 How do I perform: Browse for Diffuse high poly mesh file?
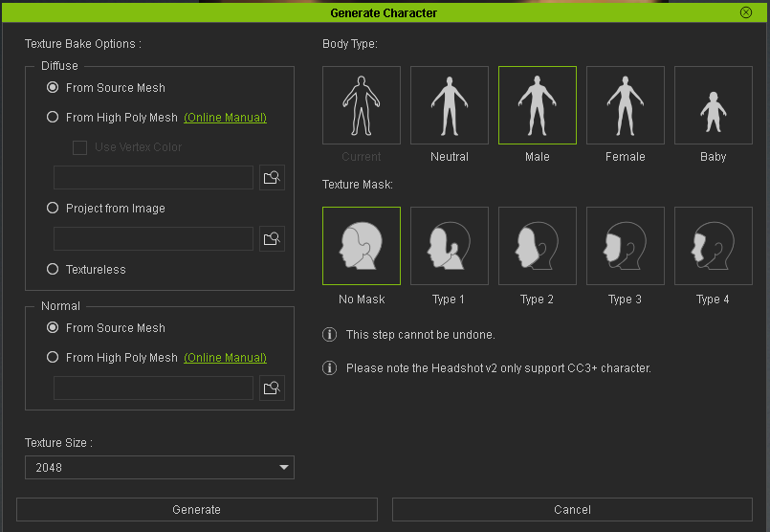[272, 177]
